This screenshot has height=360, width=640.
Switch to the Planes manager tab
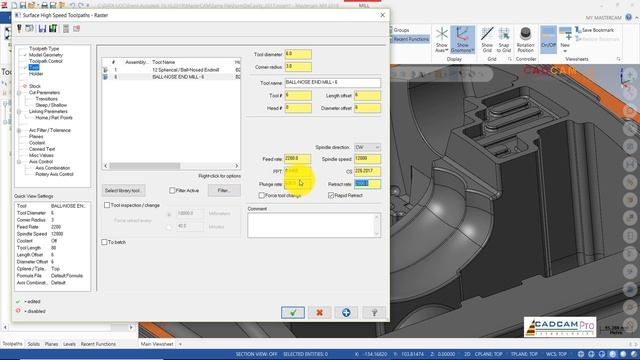(51, 344)
